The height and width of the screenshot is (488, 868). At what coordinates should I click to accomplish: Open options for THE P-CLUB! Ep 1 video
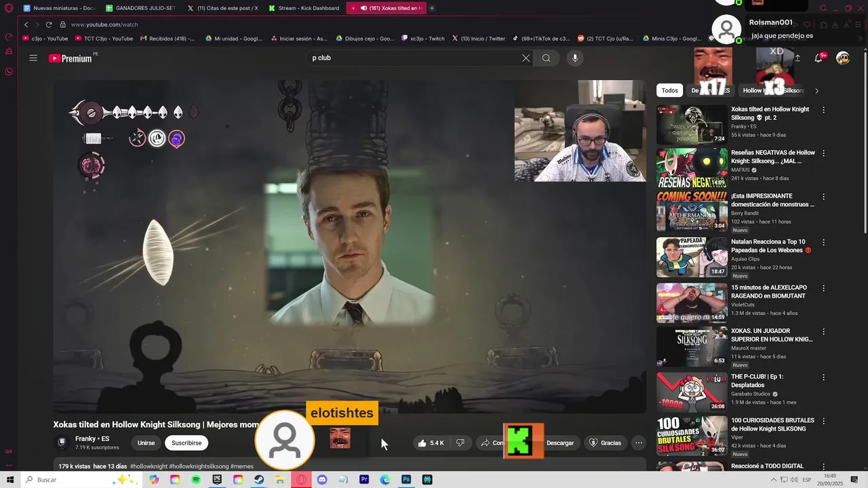pyautogui.click(x=824, y=377)
